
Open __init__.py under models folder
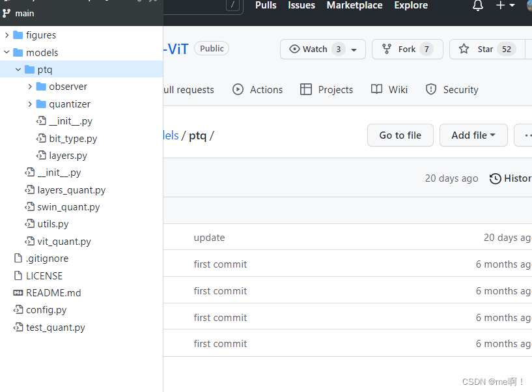pyautogui.click(x=59, y=173)
